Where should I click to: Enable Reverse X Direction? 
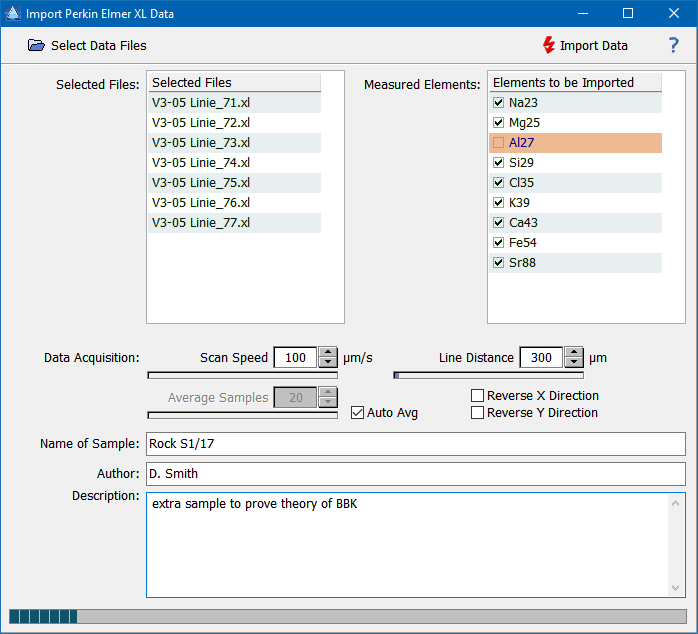477,395
